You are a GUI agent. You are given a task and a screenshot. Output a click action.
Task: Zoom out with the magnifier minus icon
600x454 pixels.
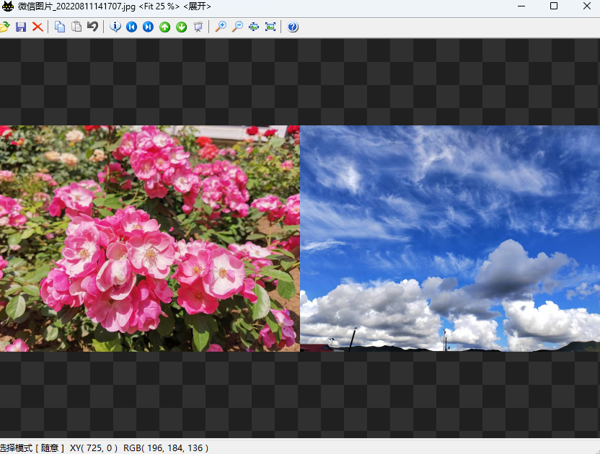tap(237, 26)
